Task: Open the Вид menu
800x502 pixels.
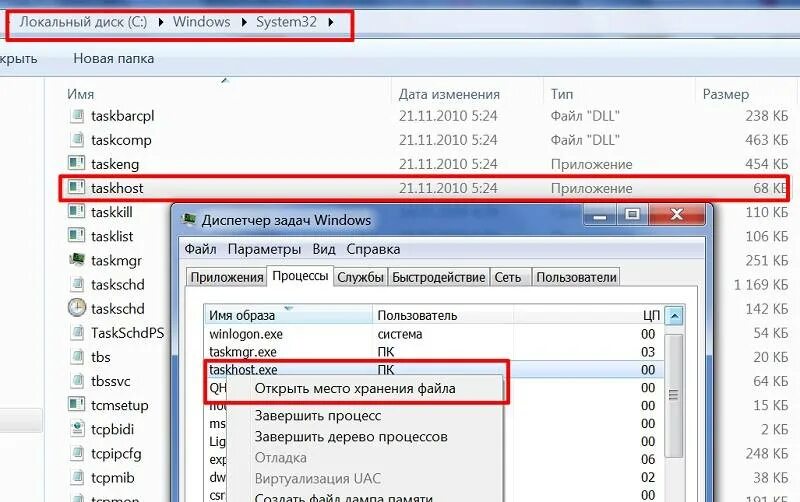Action: [323, 249]
